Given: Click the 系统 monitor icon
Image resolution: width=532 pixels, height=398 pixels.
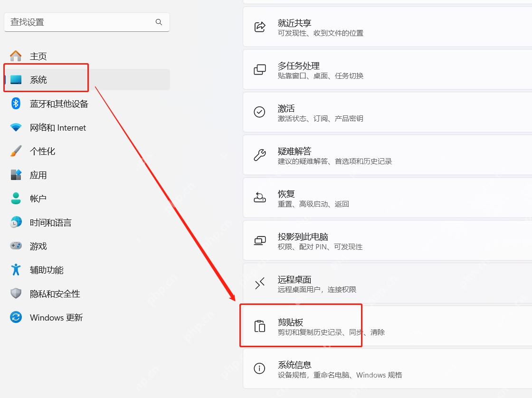Looking at the screenshot, I should coord(16,80).
